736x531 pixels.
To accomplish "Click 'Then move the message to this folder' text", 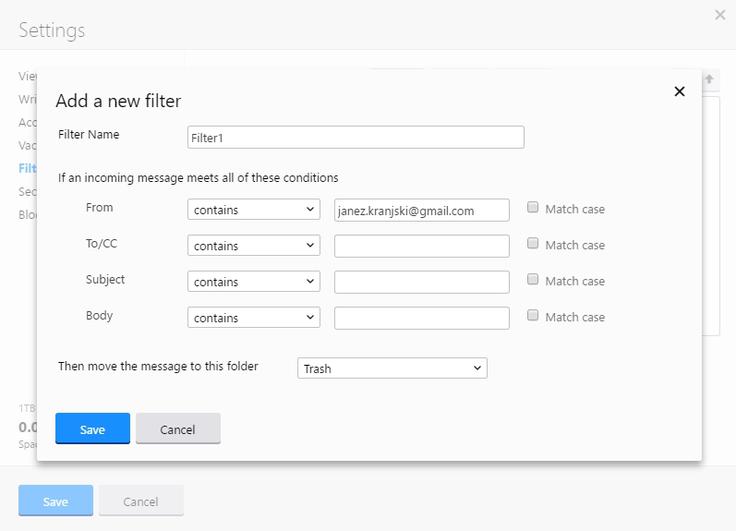I will click(x=158, y=366).
